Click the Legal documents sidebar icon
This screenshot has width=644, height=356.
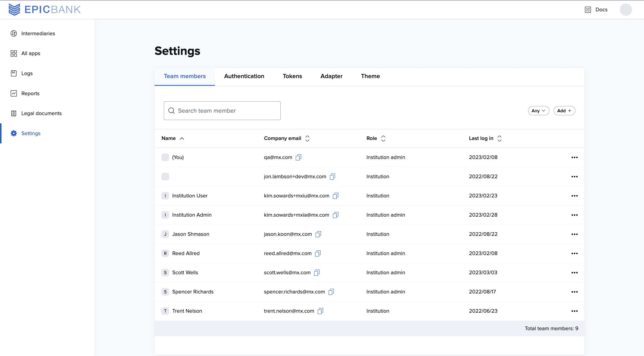[14, 113]
